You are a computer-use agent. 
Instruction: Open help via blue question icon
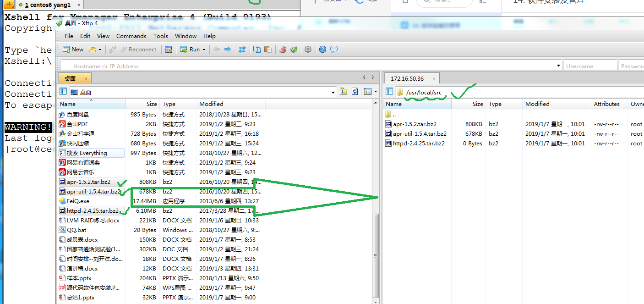pyautogui.click(x=322, y=50)
